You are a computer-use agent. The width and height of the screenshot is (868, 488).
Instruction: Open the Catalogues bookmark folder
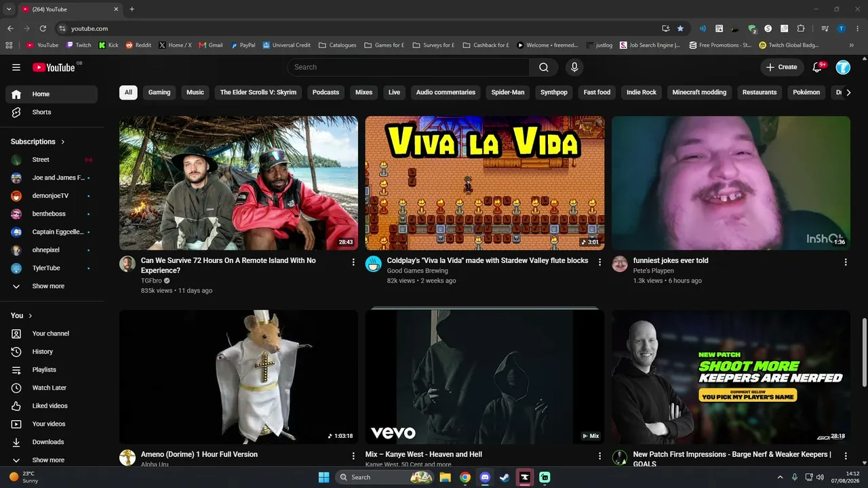(x=337, y=45)
